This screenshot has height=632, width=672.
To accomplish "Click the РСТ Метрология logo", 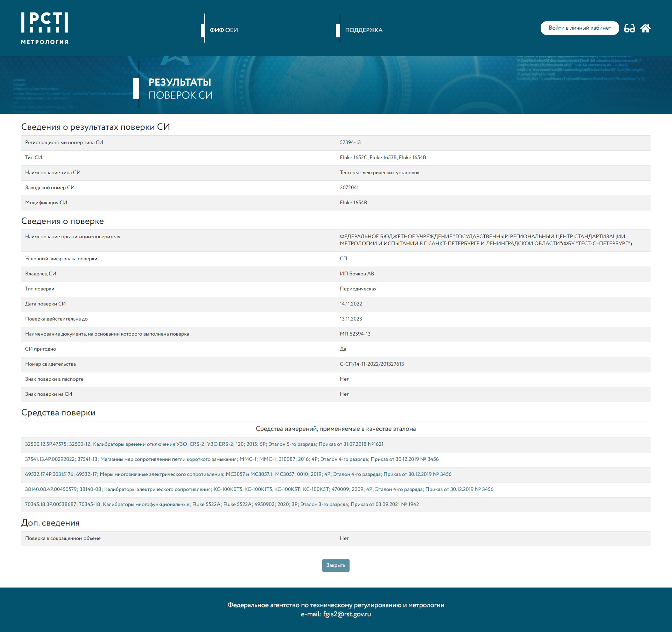I will [x=45, y=28].
